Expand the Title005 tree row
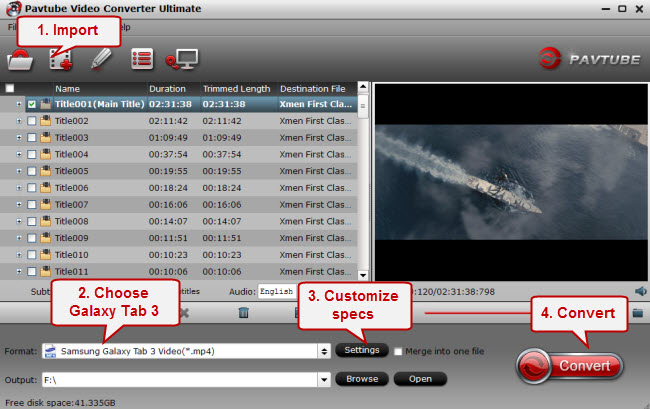The height and width of the screenshot is (409, 650). point(19,171)
